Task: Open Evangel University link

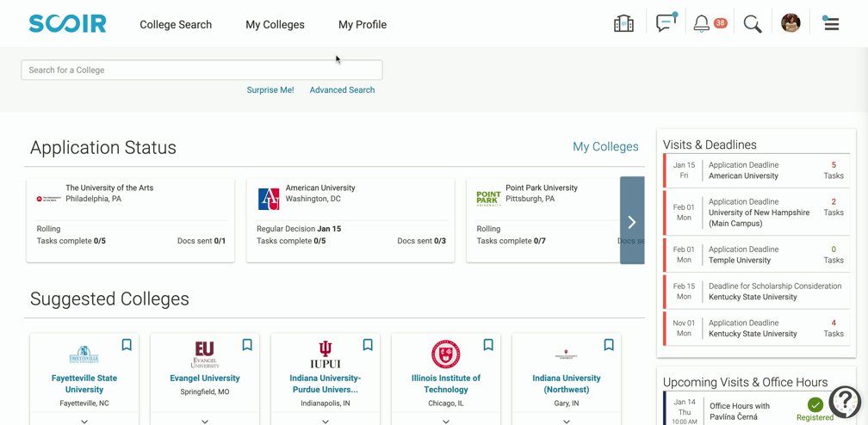Action: tap(205, 378)
